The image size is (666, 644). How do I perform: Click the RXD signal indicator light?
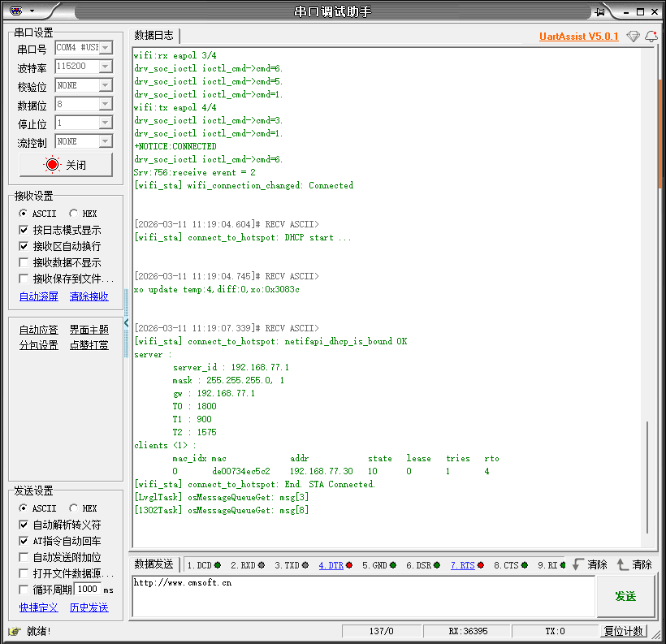tap(262, 565)
